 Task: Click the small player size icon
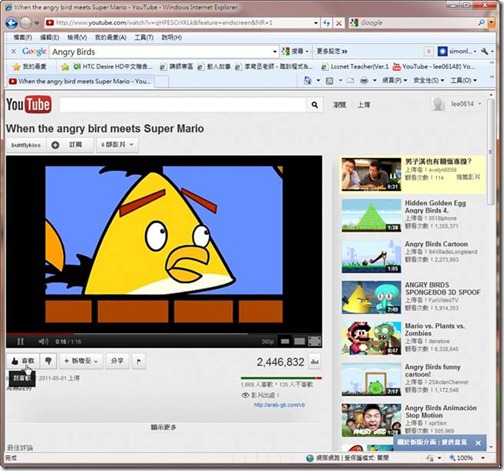pos(285,341)
